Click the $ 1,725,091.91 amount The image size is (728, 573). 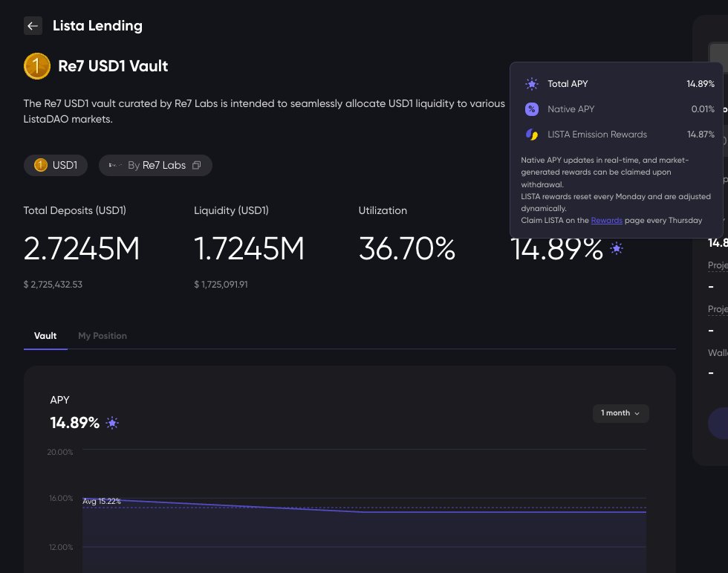pos(221,284)
